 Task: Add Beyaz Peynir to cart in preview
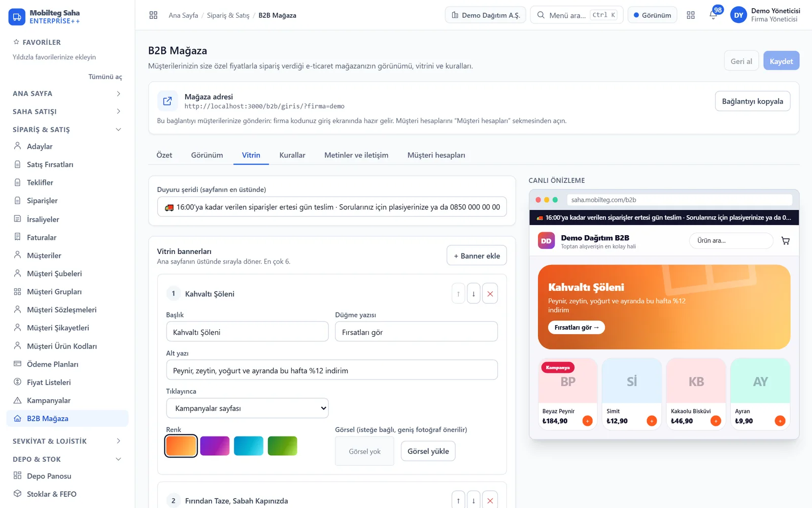[587, 421]
